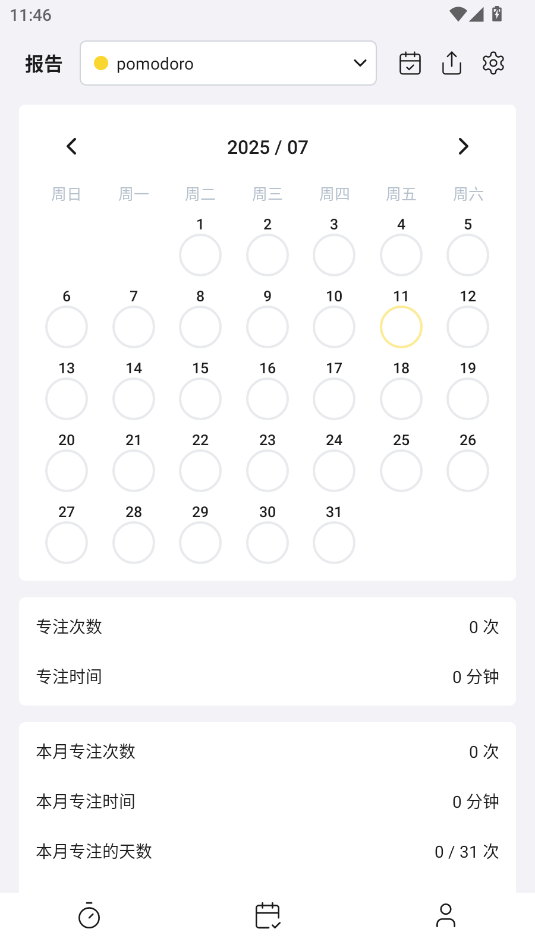Select day 1 circle in calendar
This screenshot has height=951, width=535.
[x=200, y=255]
